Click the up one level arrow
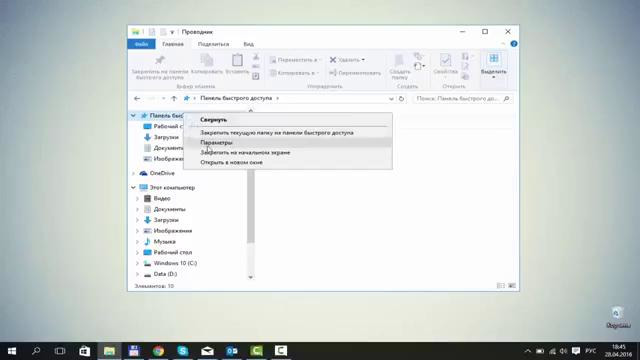 (x=174, y=98)
